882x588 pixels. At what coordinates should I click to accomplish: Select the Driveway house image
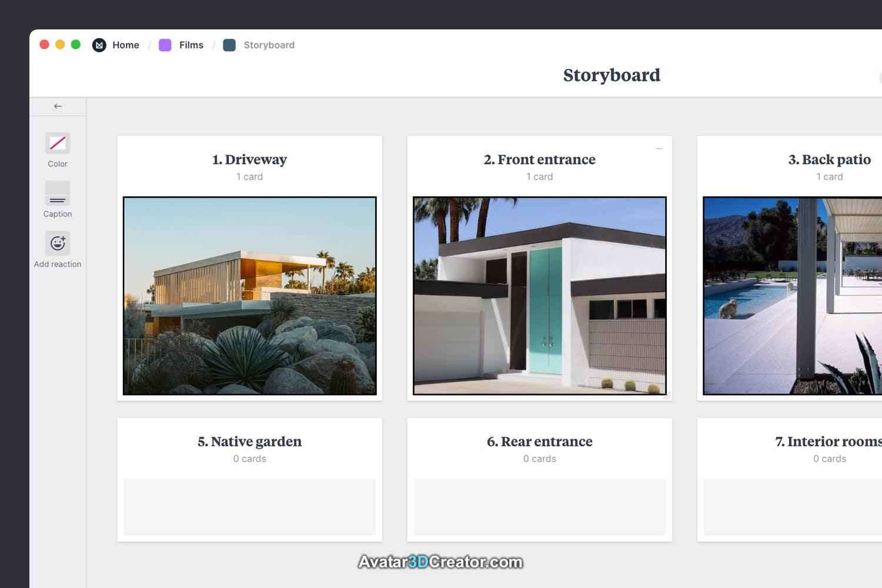coord(250,296)
